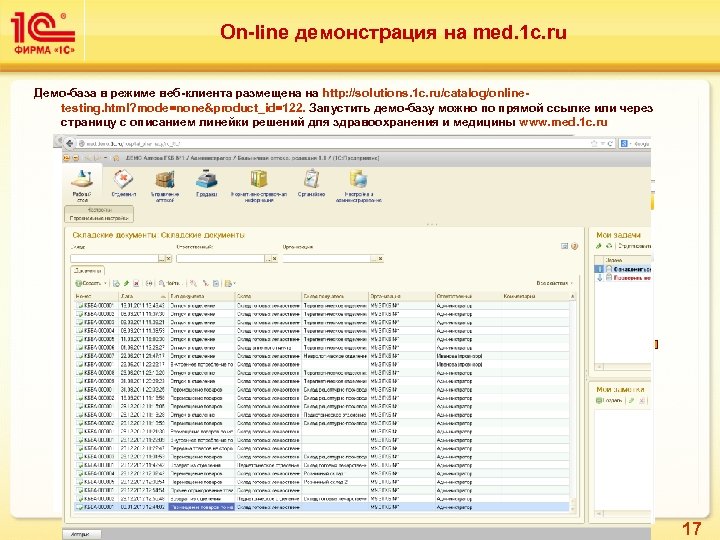Click in the Организация filter input
The image size is (720, 540).
(x=326, y=259)
